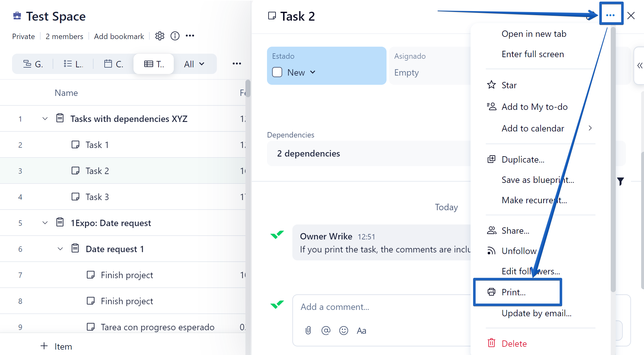Toggle the New status checkbox
The image size is (644, 355).
click(x=277, y=72)
